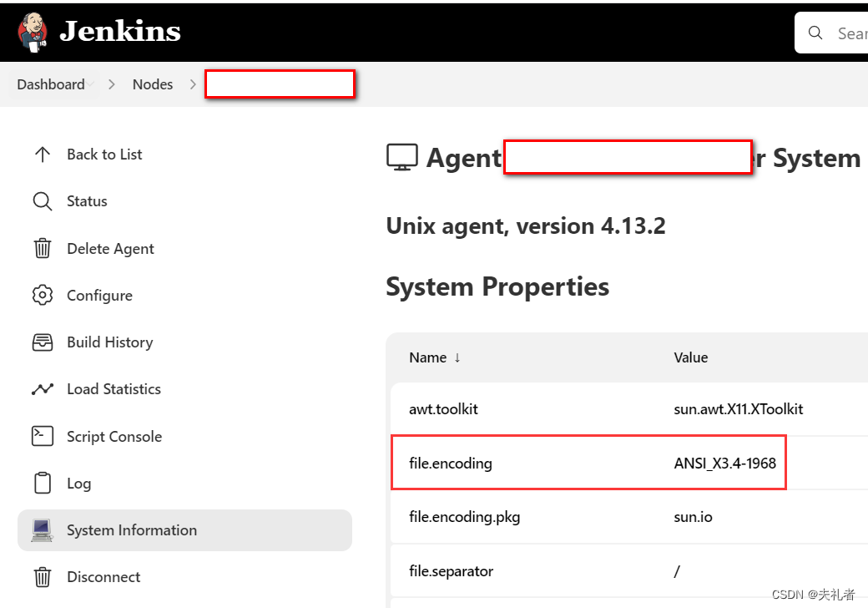The height and width of the screenshot is (608, 868).
Task: Sort table by Name column header
Action: 435,357
